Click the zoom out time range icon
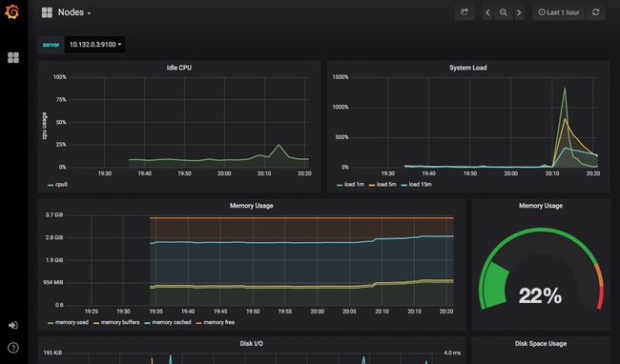Screen dimensions: 620x364 tap(503, 12)
